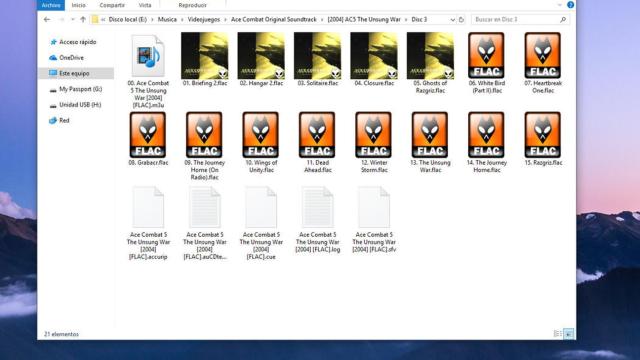Open the 00. Ace Combat 5 m3u playlist file
This screenshot has width=640, height=360.
click(148, 56)
